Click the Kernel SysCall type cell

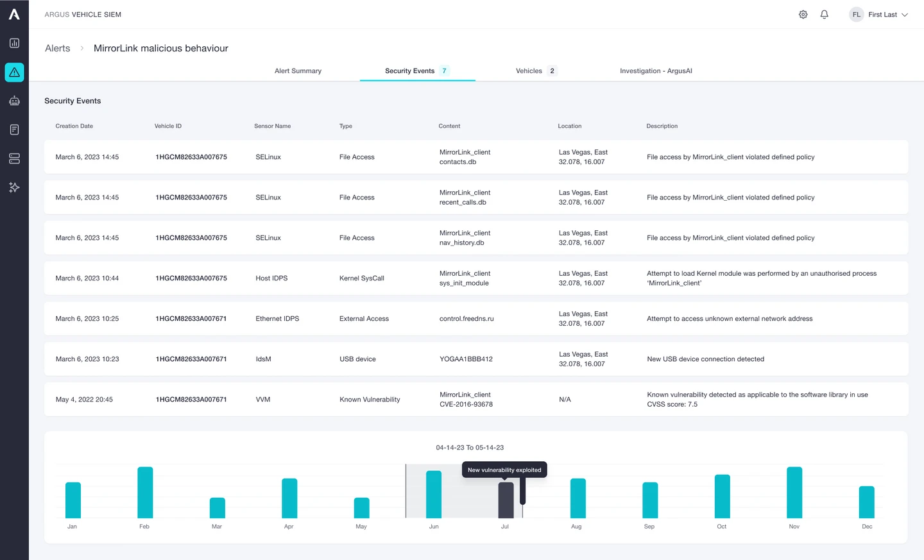click(x=362, y=278)
